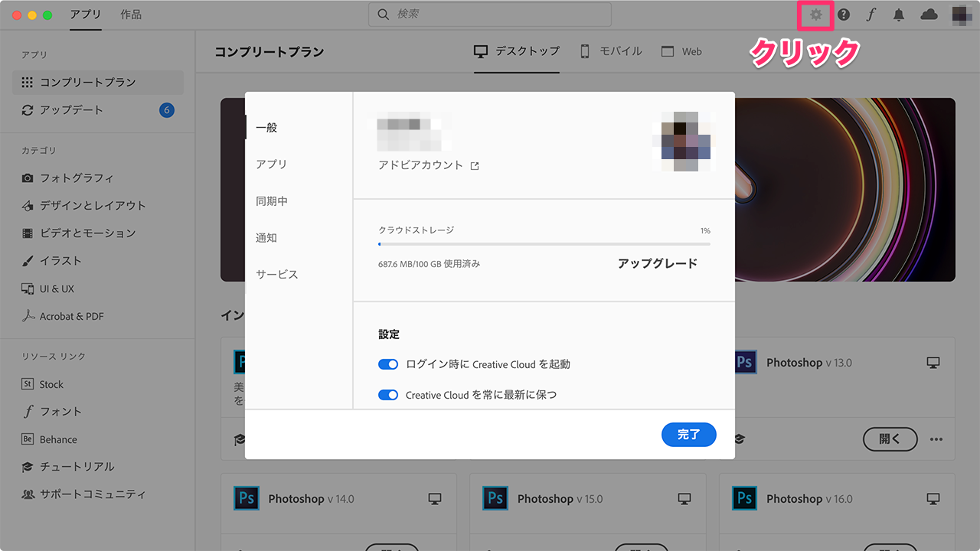Open cloud activity icon in header

(x=929, y=15)
